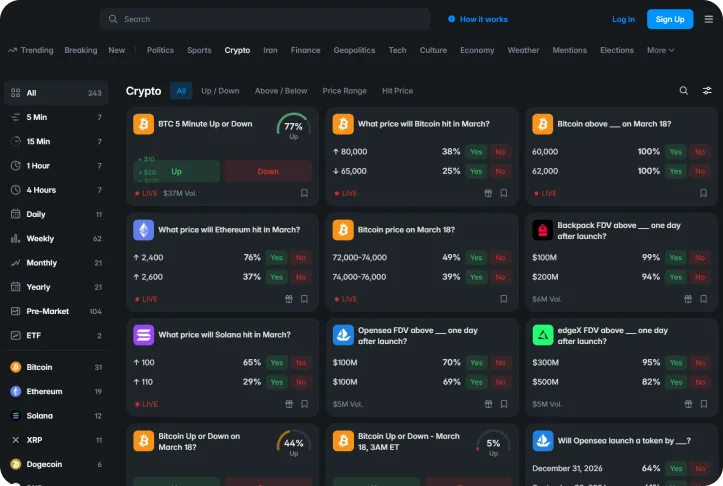Click No for 72,000-74,000 Bitcoin price
This screenshot has width=723, height=486.
pos(500,257)
